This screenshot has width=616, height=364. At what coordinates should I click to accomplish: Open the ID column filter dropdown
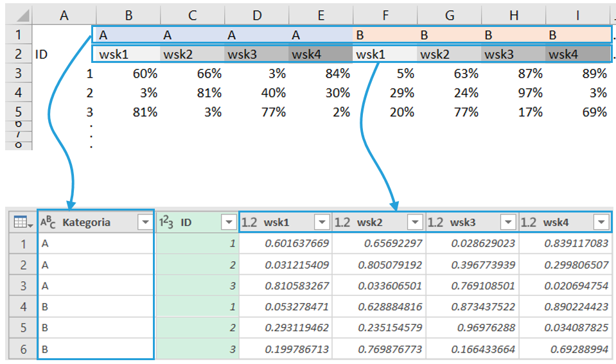click(x=228, y=223)
